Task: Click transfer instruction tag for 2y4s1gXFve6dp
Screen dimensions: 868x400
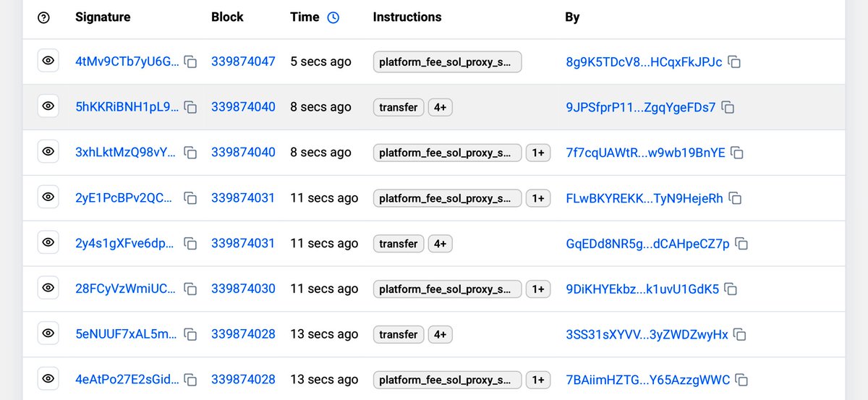Action: 398,244
